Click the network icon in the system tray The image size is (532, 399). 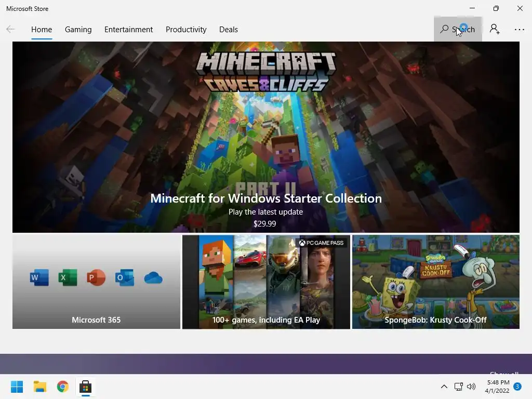tap(458, 387)
